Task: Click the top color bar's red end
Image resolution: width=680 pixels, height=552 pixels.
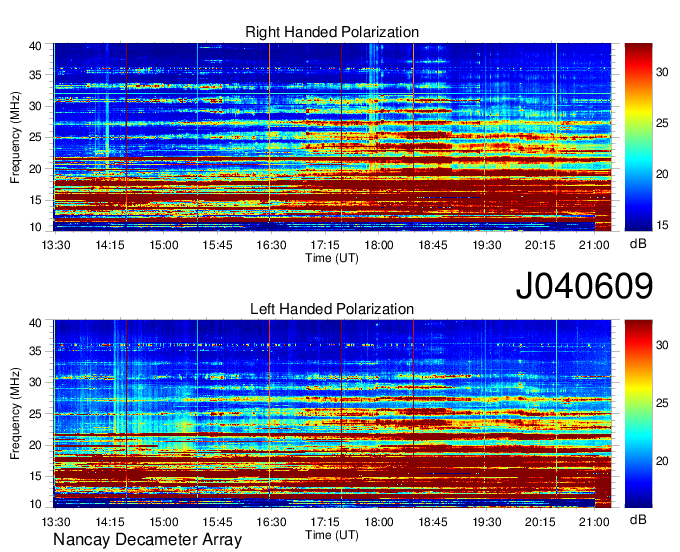Action: point(638,50)
